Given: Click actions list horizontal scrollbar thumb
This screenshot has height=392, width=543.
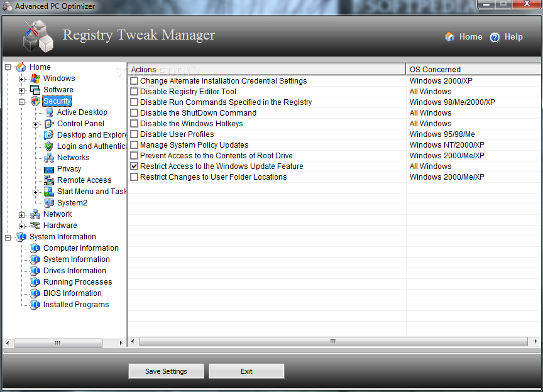Looking at the screenshot, I should [333, 342].
